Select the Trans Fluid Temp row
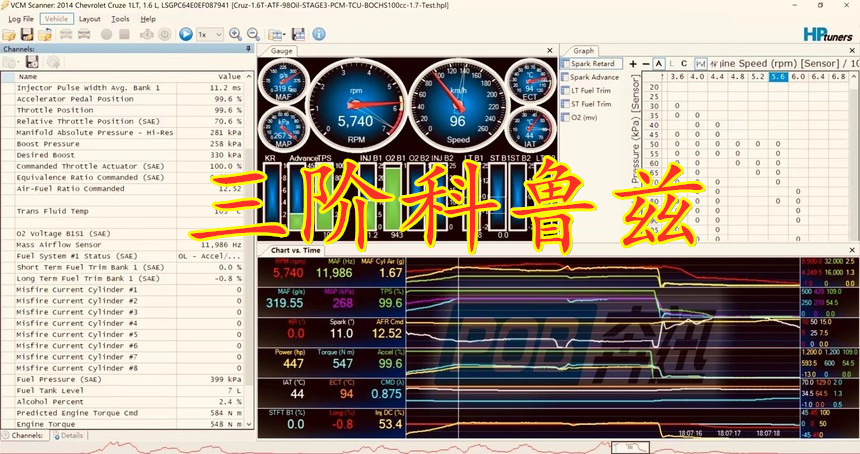Image resolution: width=860 pixels, height=454 pixels. (122, 211)
